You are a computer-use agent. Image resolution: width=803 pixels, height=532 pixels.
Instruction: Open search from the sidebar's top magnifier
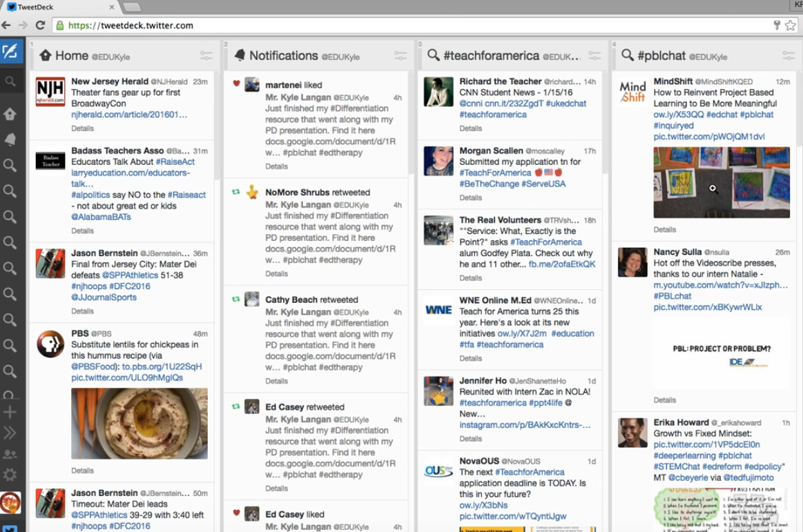(10, 81)
